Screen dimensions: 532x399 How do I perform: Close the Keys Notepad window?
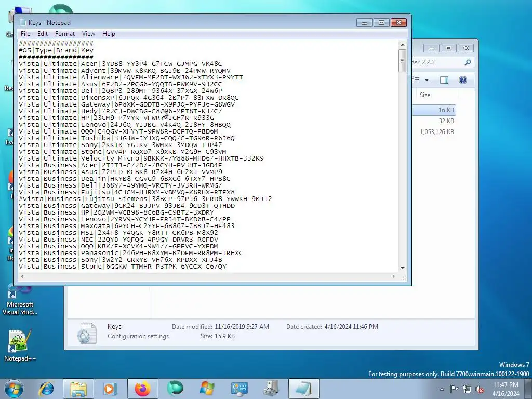point(398,23)
